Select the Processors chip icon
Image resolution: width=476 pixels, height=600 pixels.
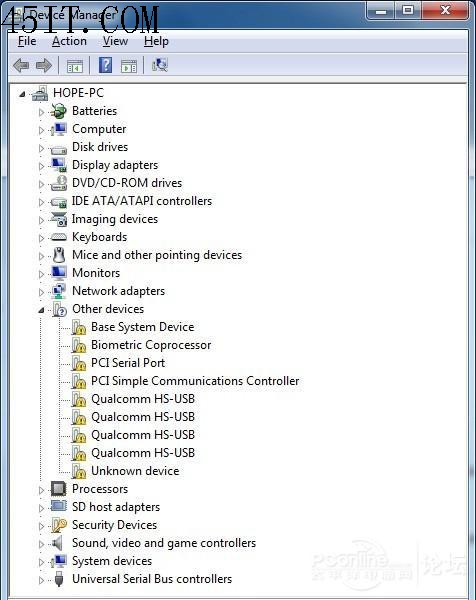pyautogui.click(x=59, y=489)
